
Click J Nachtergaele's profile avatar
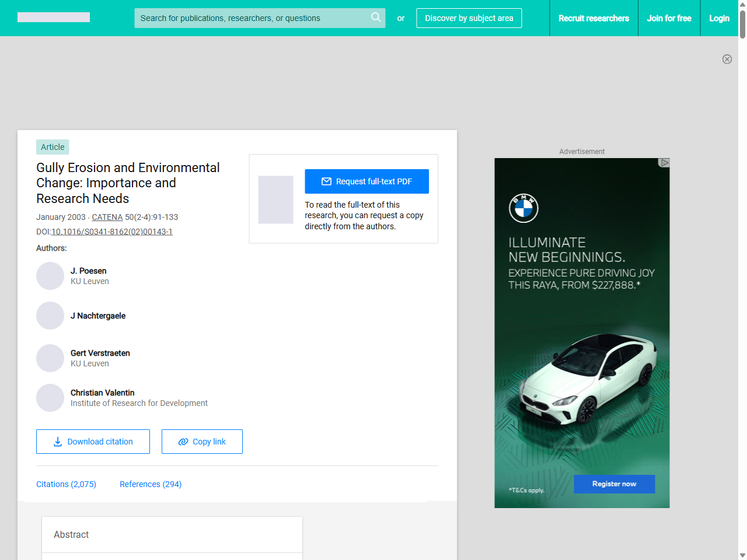tap(50, 316)
